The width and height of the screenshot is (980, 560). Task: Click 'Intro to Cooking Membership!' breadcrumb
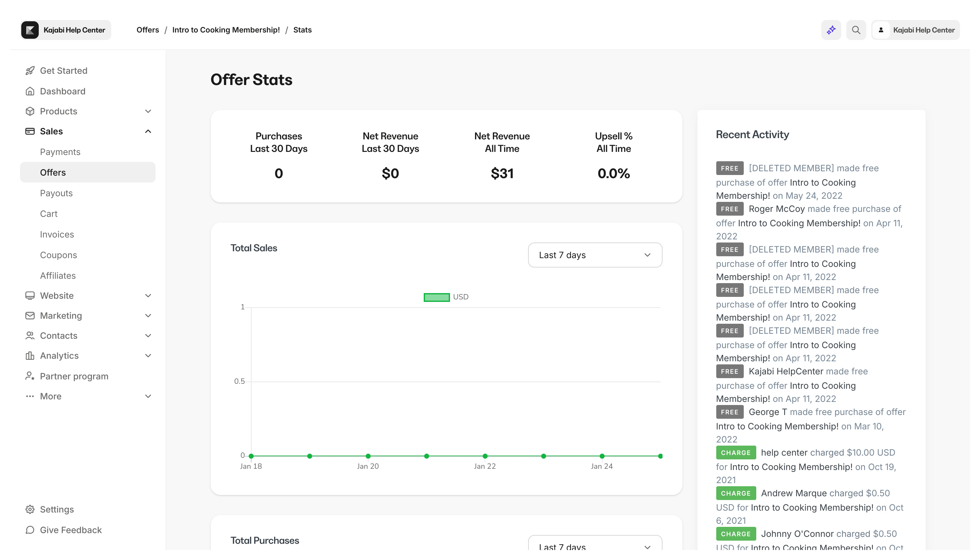[226, 30]
